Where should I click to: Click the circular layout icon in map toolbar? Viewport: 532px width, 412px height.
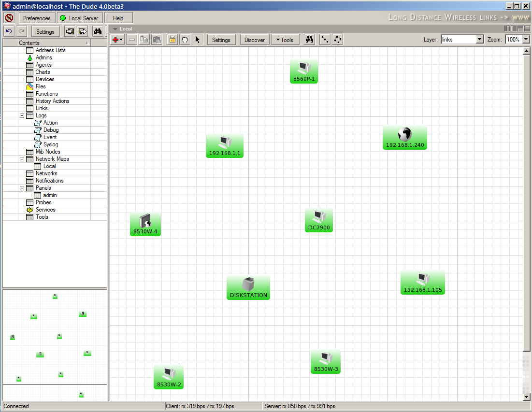click(x=338, y=40)
